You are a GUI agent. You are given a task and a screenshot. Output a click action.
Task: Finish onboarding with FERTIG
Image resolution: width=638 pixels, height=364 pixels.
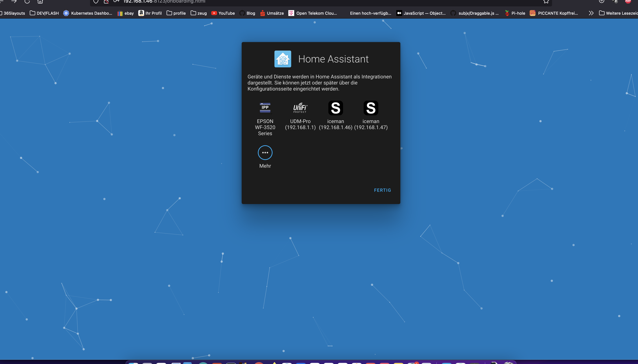click(x=382, y=190)
